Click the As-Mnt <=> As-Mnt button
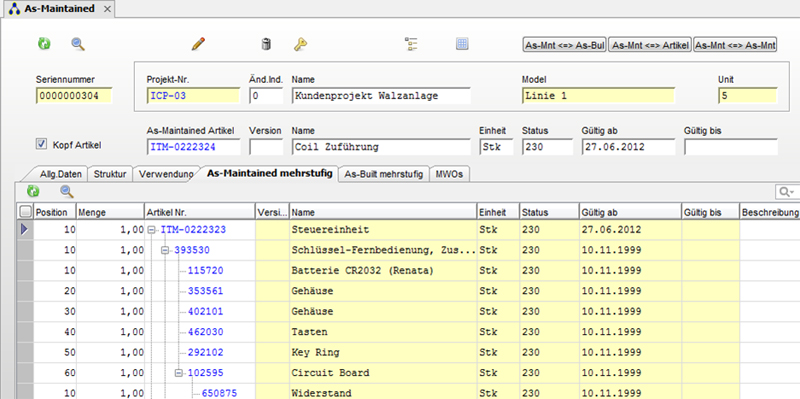This screenshot has height=399, width=800. pyautogui.click(x=735, y=45)
